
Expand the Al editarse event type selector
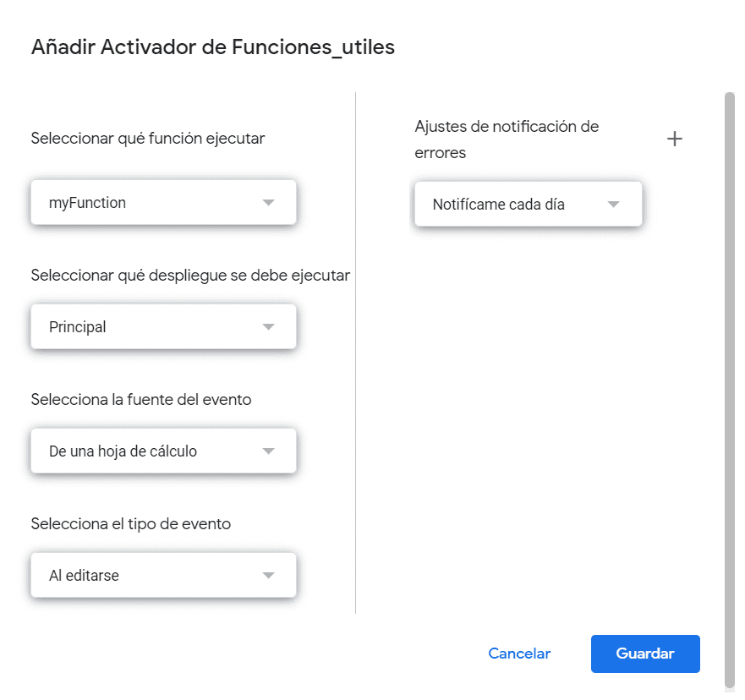[163, 576]
